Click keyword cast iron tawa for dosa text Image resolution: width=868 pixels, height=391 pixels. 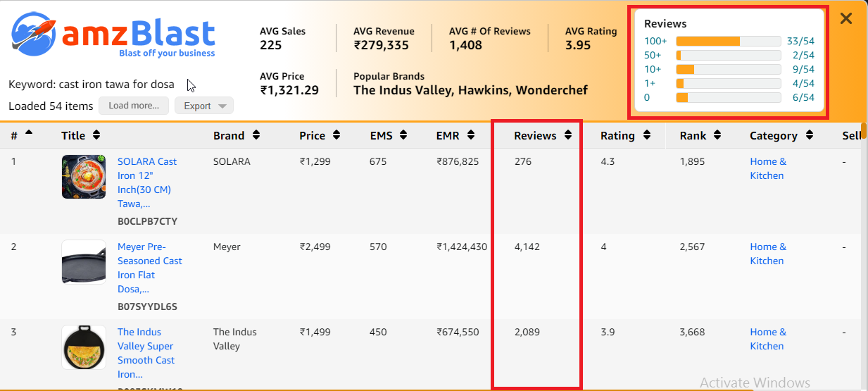pyautogui.click(x=116, y=84)
